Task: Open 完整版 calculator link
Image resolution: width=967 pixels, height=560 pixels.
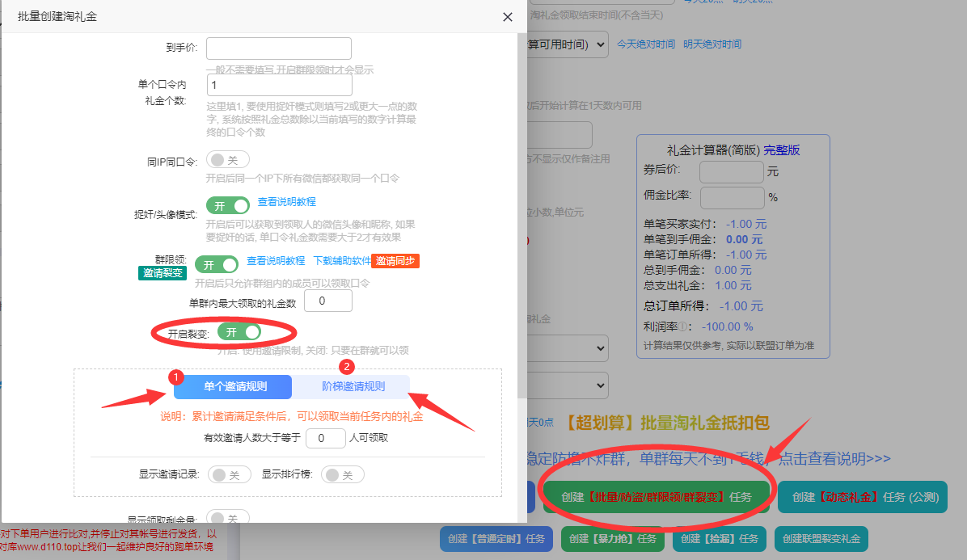Action: (781, 150)
